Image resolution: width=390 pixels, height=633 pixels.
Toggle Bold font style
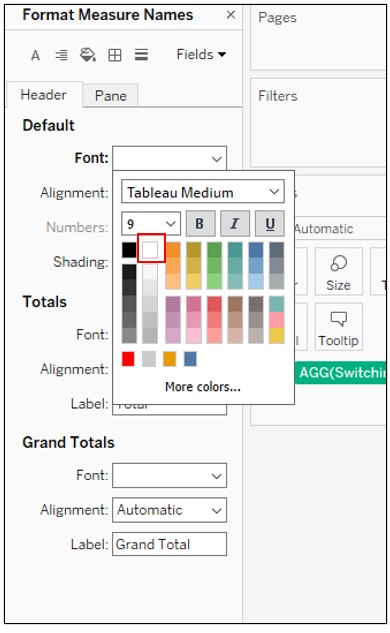(x=200, y=223)
